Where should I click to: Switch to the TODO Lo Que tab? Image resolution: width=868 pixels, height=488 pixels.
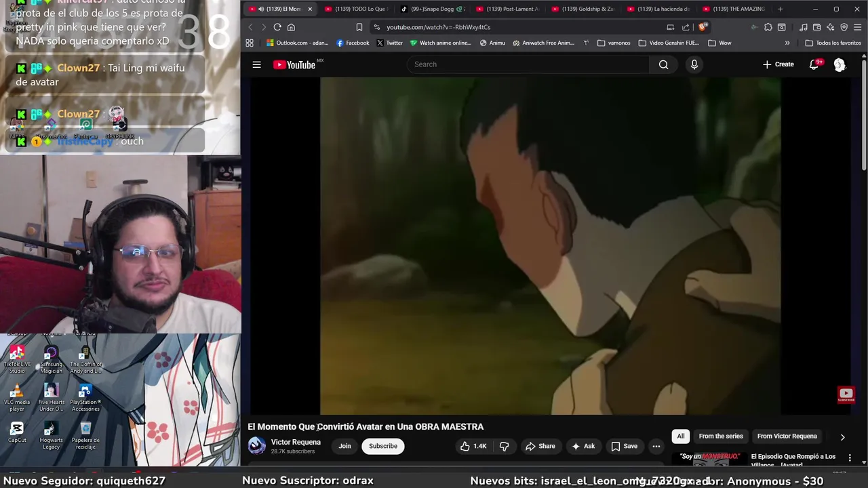(355, 9)
